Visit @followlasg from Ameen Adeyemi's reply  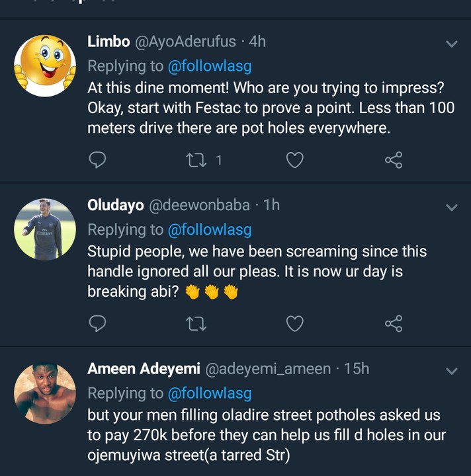(210, 393)
